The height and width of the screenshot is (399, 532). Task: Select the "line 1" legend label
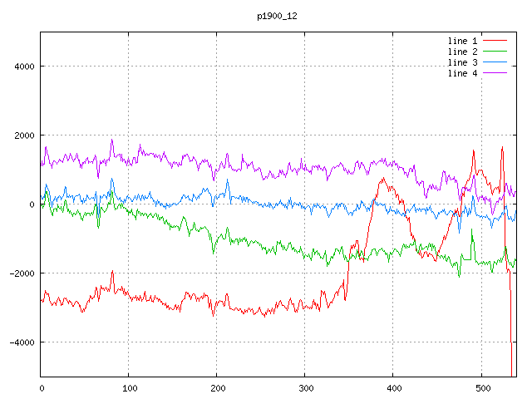(x=462, y=41)
